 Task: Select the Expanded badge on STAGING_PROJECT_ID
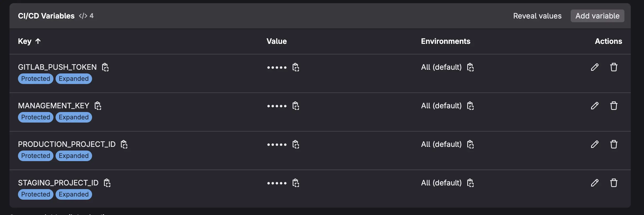click(x=73, y=194)
